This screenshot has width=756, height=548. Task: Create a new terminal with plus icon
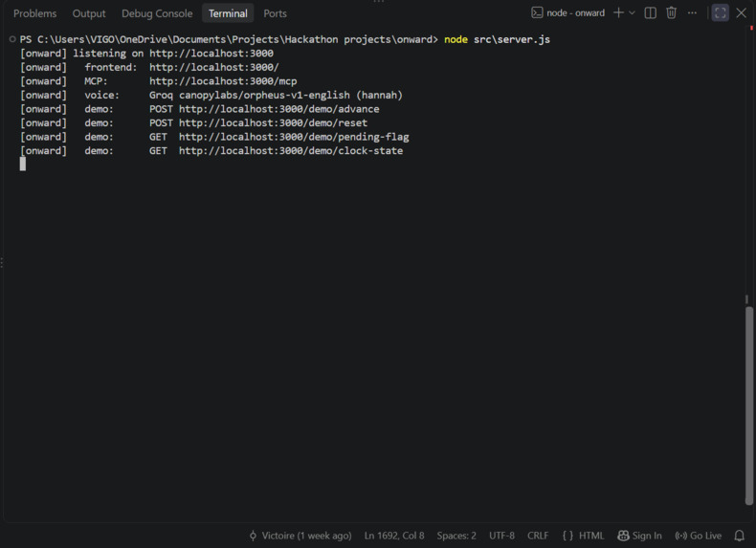618,13
